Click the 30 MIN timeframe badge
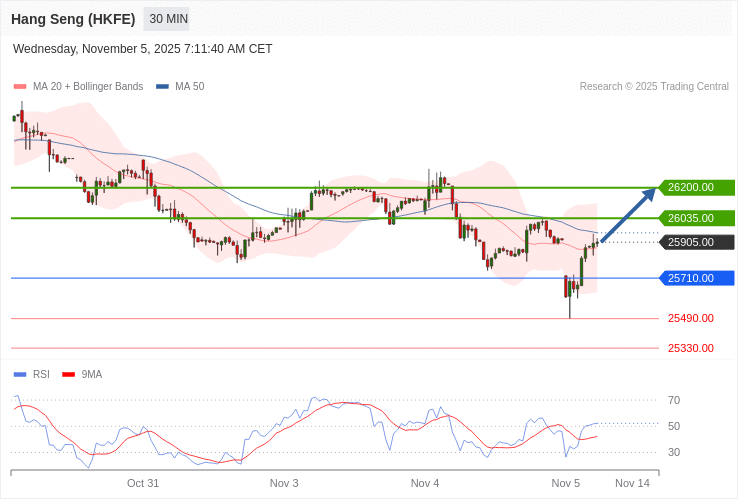 (x=166, y=19)
